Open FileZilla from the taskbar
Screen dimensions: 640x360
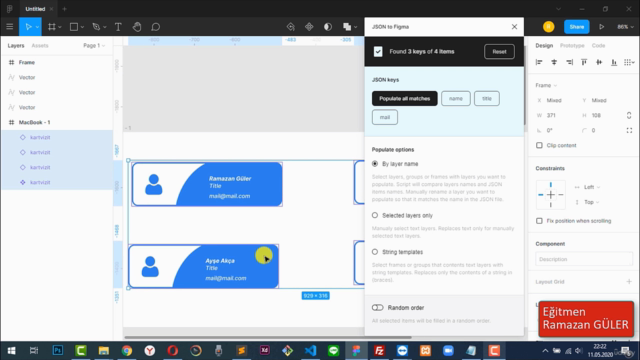coord(379,350)
